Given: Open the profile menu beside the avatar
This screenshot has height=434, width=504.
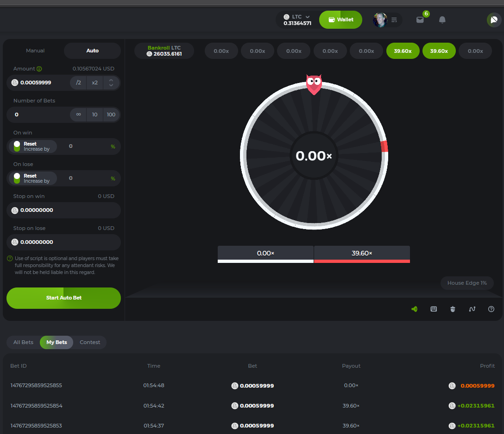Looking at the screenshot, I should [x=394, y=20].
